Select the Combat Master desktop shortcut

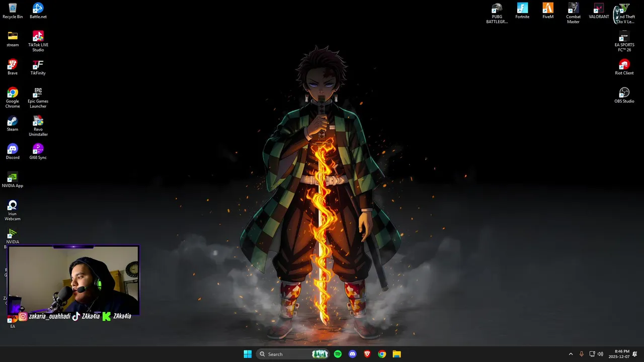(573, 13)
